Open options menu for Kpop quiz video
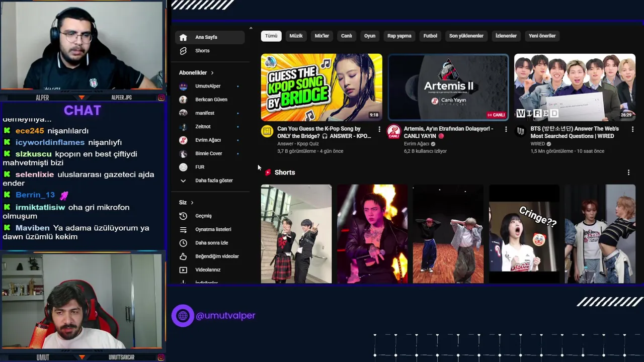Image resolution: width=644 pixels, height=362 pixels. coord(379,129)
